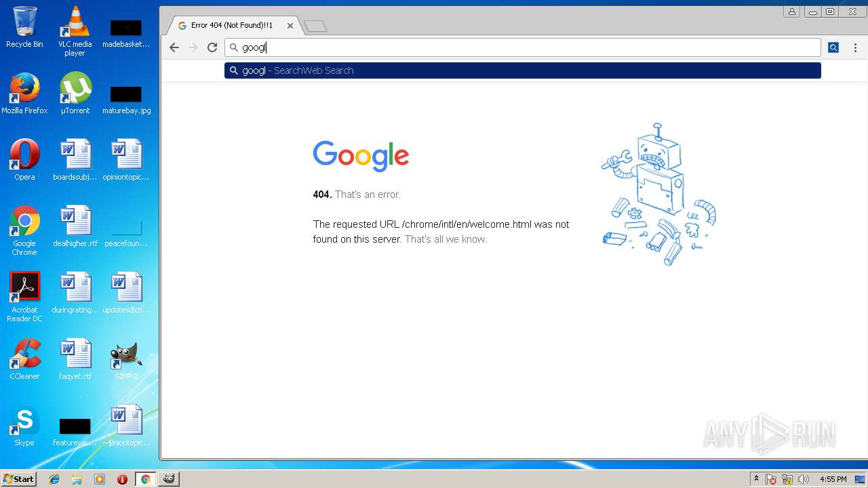Click the requested URL error message text

tap(441, 231)
